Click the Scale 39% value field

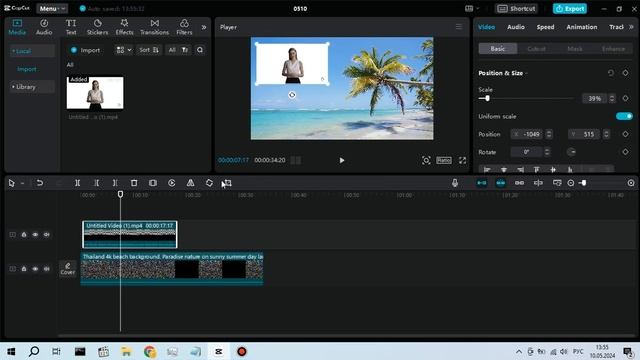595,98
